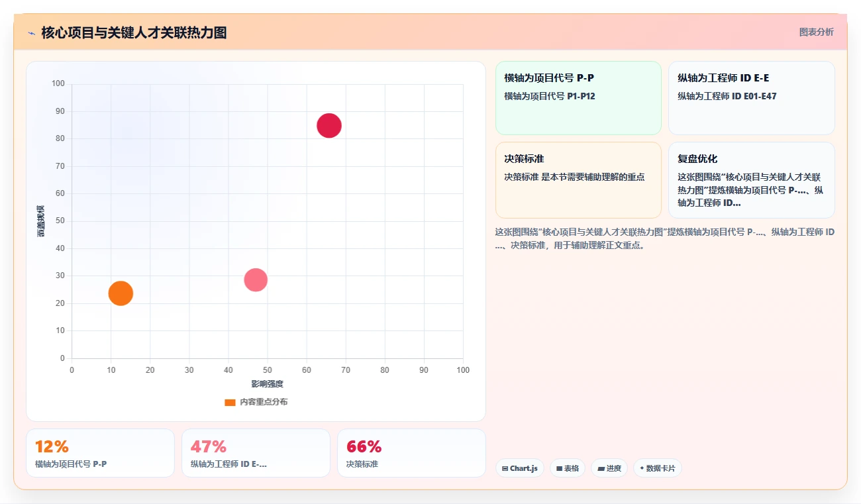
Task: Click the Chart.js tag
Action: pos(520,468)
